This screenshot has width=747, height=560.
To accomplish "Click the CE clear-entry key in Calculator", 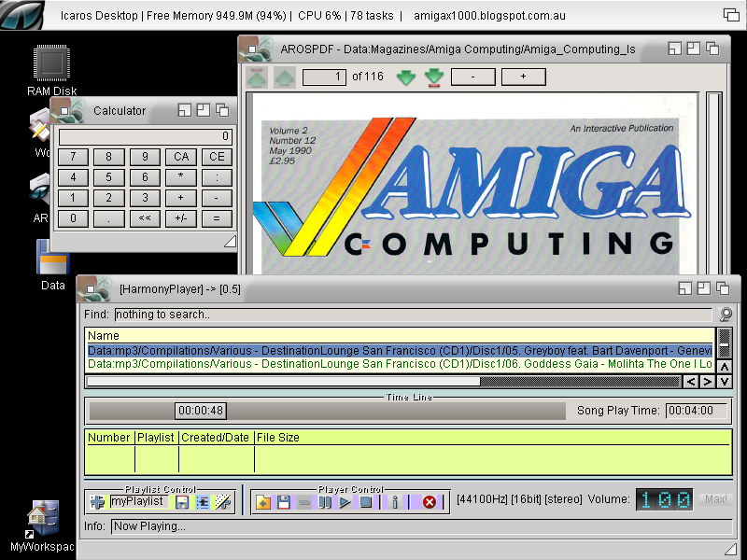I will point(217,157).
